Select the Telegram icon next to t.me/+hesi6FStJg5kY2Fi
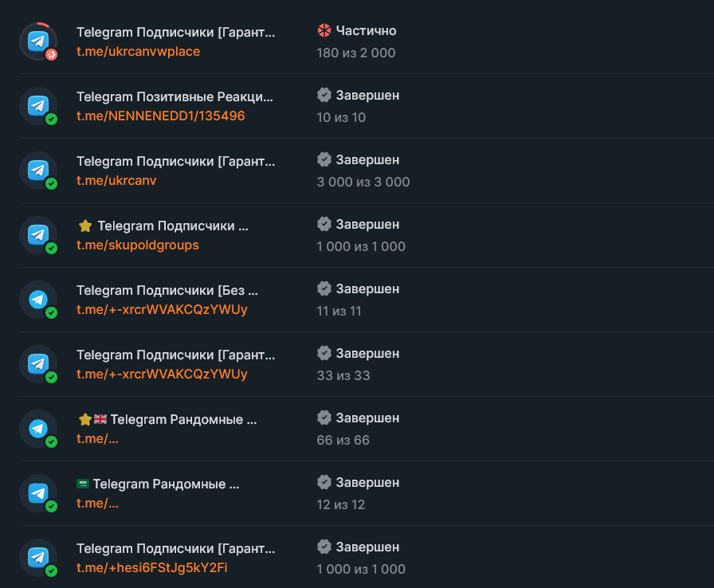This screenshot has height=588, width=714. click(38, 558)
